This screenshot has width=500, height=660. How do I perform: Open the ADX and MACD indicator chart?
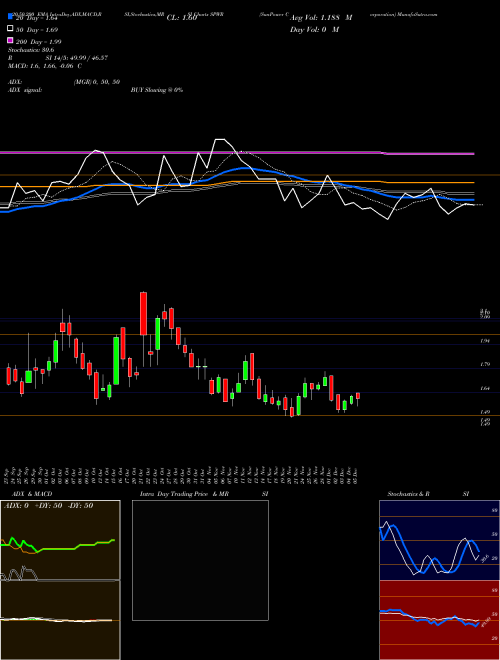pos(60,580)
